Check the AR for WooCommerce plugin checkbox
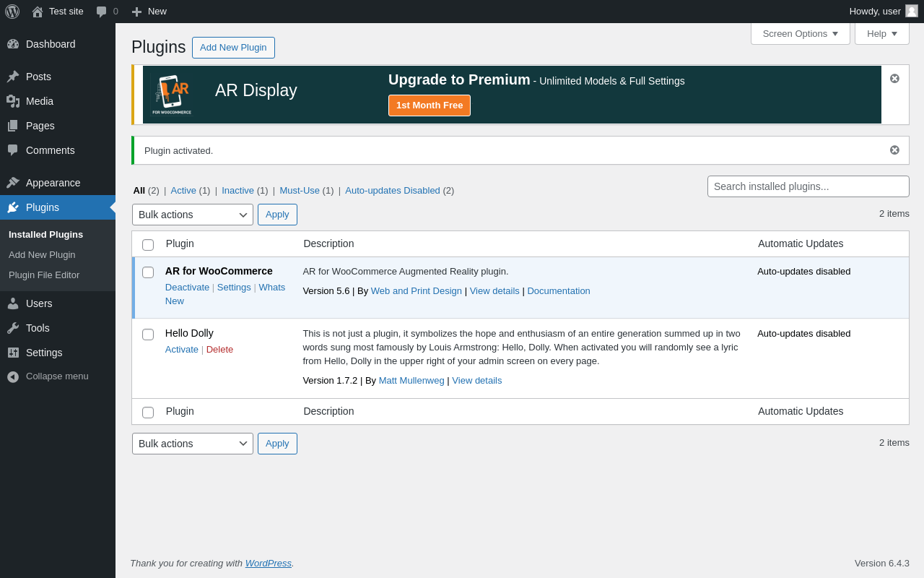Screen dimensions: 924x578 (x=148, y=272)
